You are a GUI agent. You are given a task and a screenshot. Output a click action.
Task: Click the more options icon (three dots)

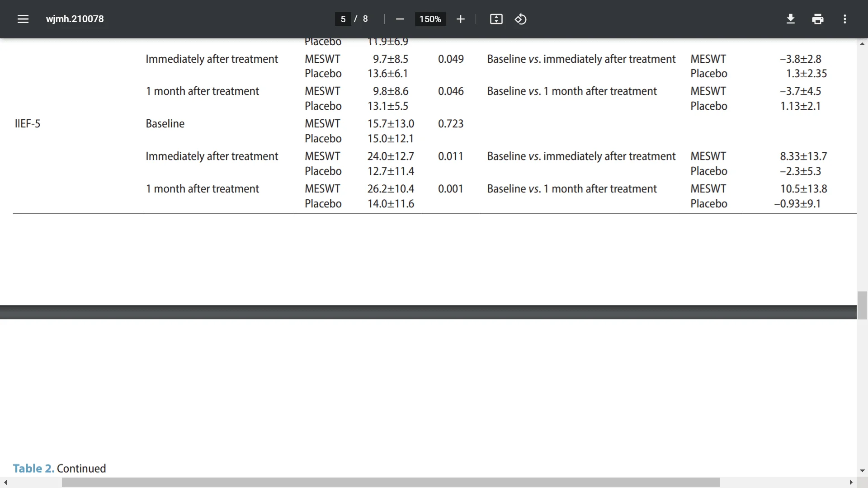(x=845, y=19)
